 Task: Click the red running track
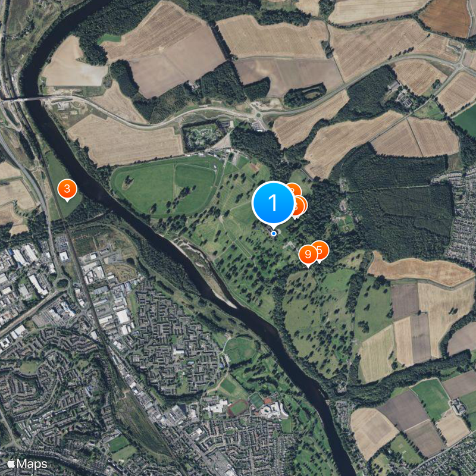tap(238, 408)
